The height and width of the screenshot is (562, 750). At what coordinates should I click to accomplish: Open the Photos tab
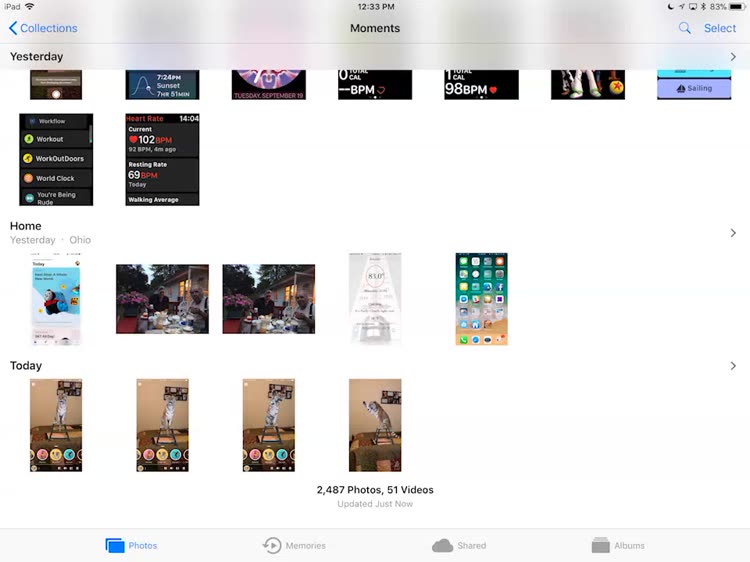click(131, 545)
